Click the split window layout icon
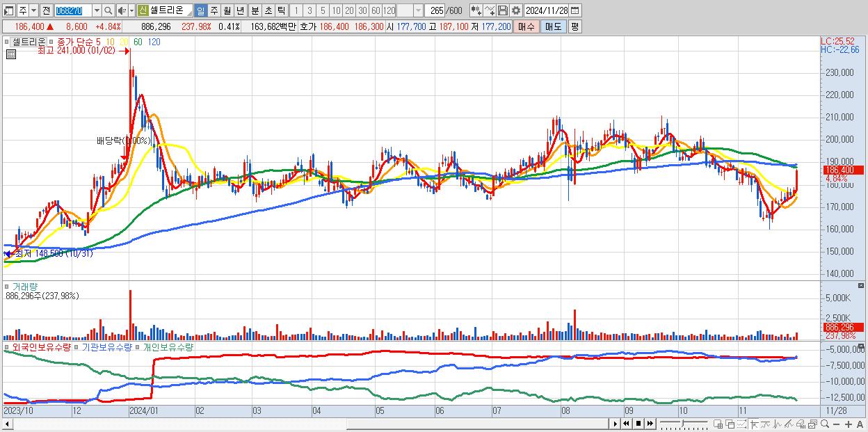Screen dimensions: 868x432 coord(718,424)
